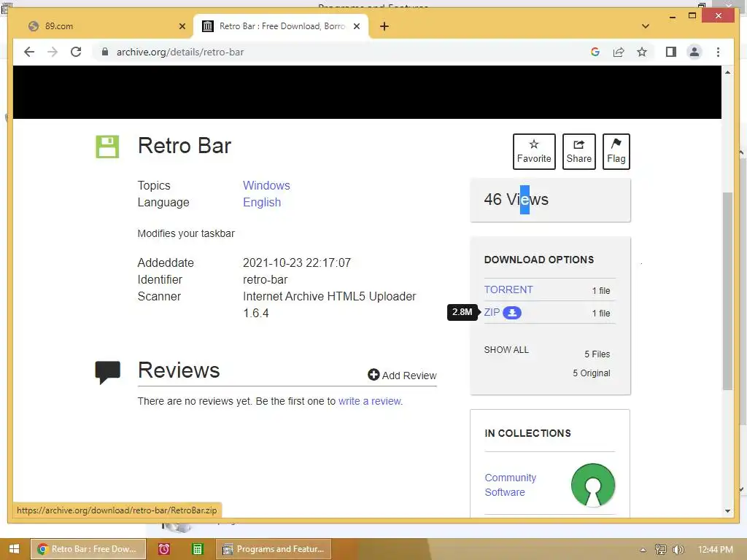This screenshot has width=747, height=560.
Task: Click the Reviews speech bubble icon
Action: click(x=108, y=373)
